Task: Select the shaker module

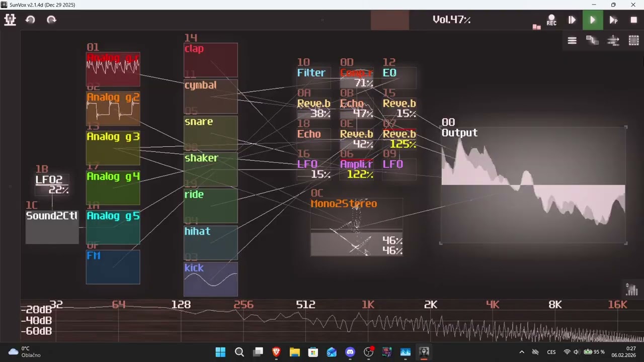Action: tap(211, 169)
